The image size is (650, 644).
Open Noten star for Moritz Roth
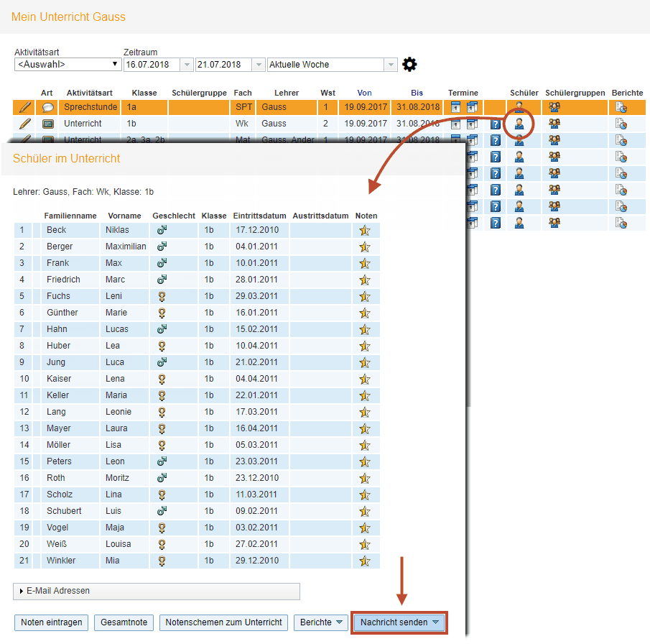(364, 478)
